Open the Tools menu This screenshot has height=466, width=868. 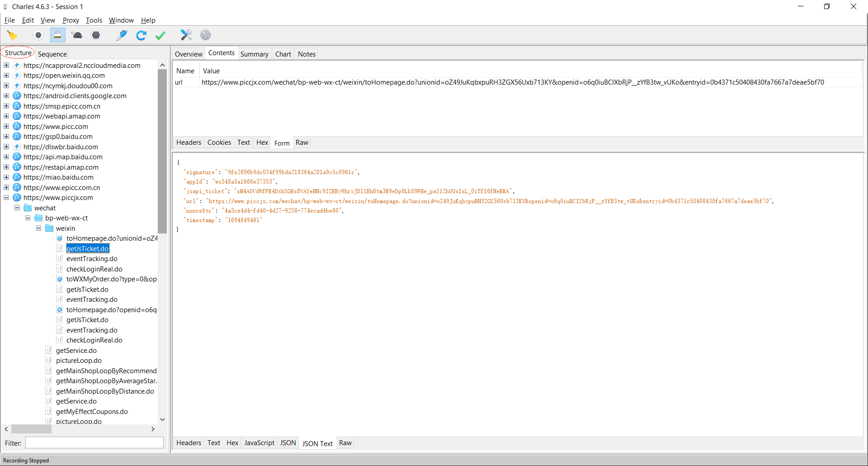[94, 20]
